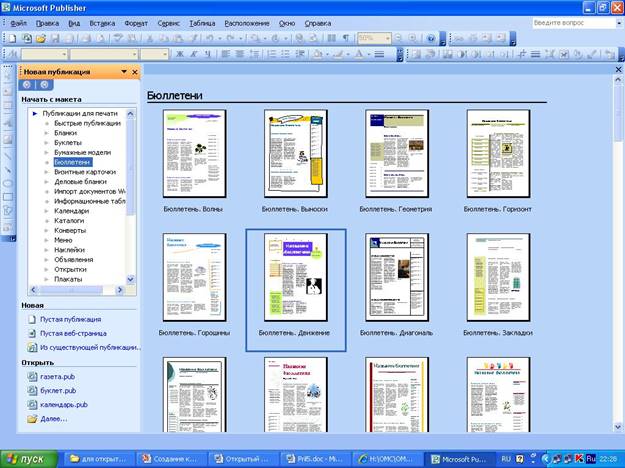Viewport: 625px width, 468px height.
Task: Open the Font size combo box
Action: pyautogui.click(x=155, y=54)
